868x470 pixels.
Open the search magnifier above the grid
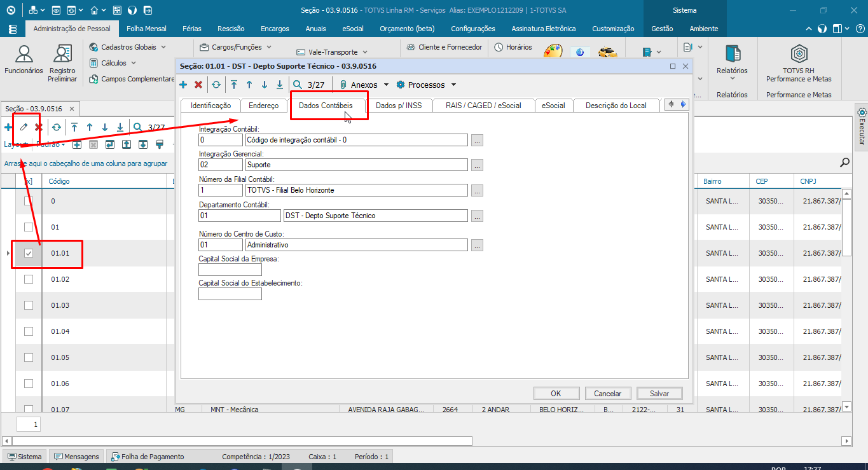(845, 163)
